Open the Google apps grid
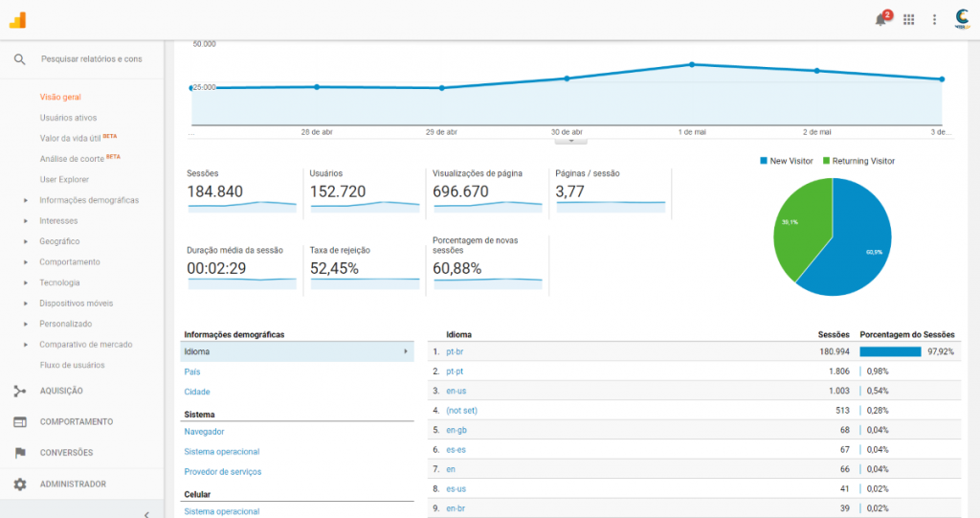 point(908,19)
